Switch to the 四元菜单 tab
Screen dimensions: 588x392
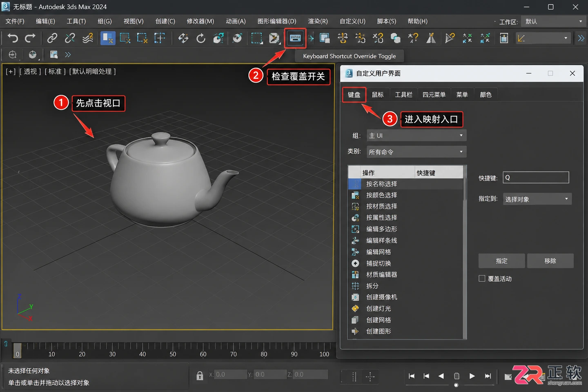pos(434,95)
